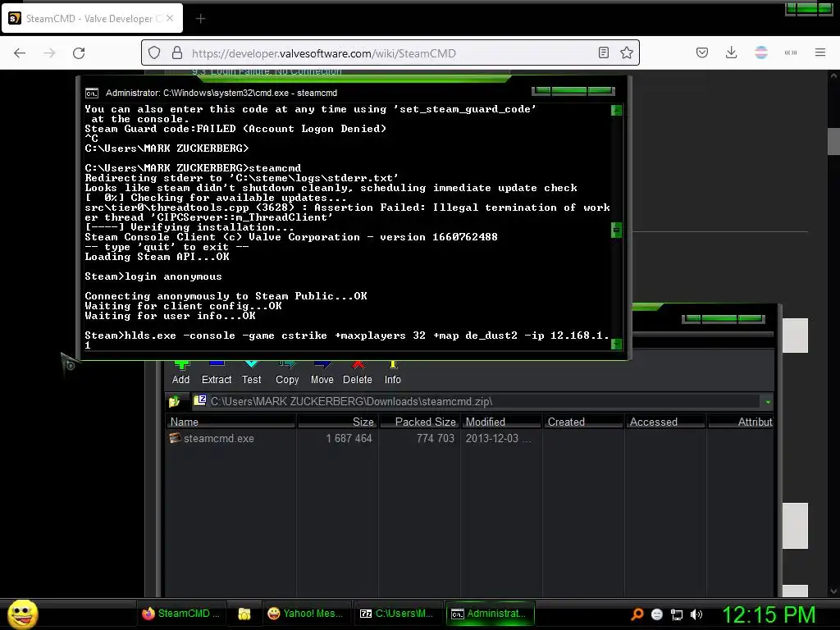Switch to Yahoo! Messenger taskbar button
Screen dimensions: 840x630
306,614
